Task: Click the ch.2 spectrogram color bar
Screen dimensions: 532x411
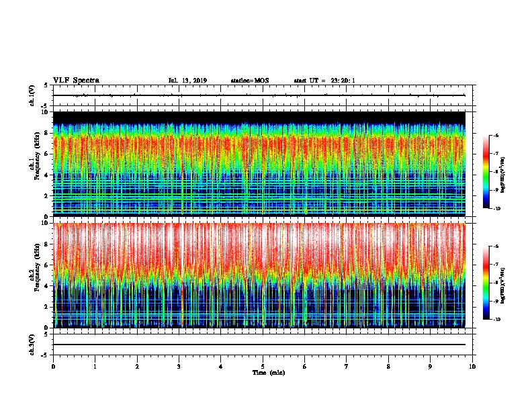Action: point(486,283)
